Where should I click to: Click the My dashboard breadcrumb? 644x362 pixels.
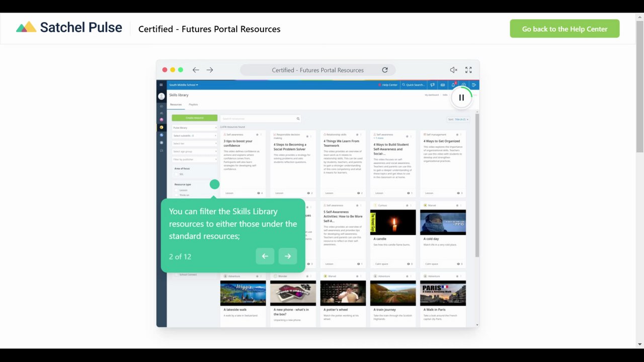(432, 95)
